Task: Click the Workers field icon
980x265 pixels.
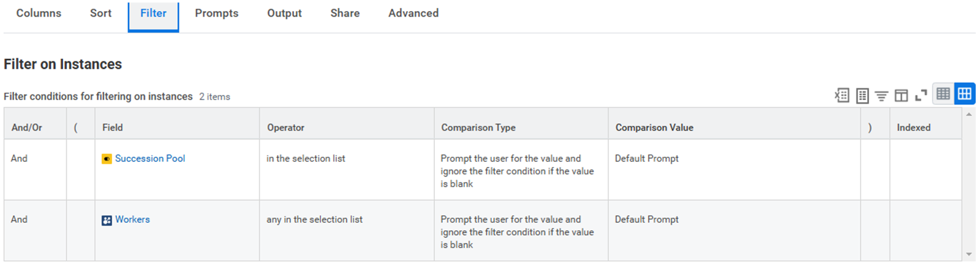Action: pyautogui.click(x=107, y=220)
